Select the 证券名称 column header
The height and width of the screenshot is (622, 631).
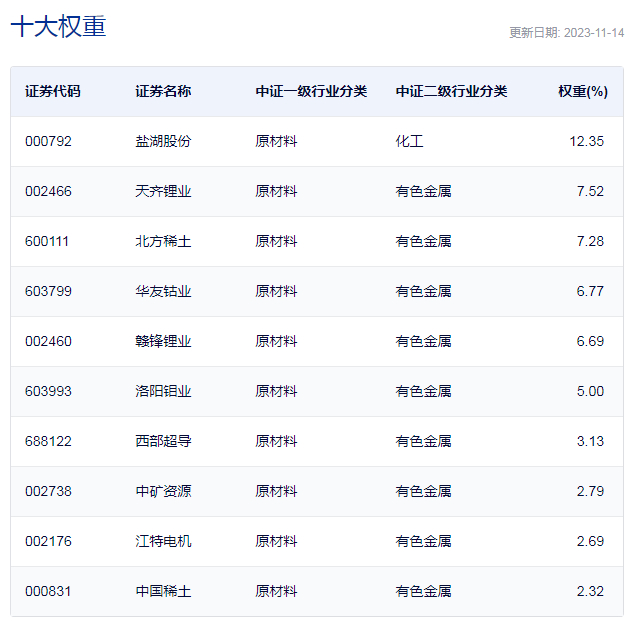click(163, 91)
